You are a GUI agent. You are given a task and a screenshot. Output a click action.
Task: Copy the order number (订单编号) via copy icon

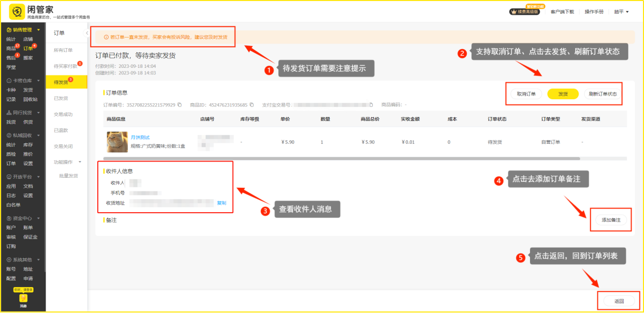point(179,105)
